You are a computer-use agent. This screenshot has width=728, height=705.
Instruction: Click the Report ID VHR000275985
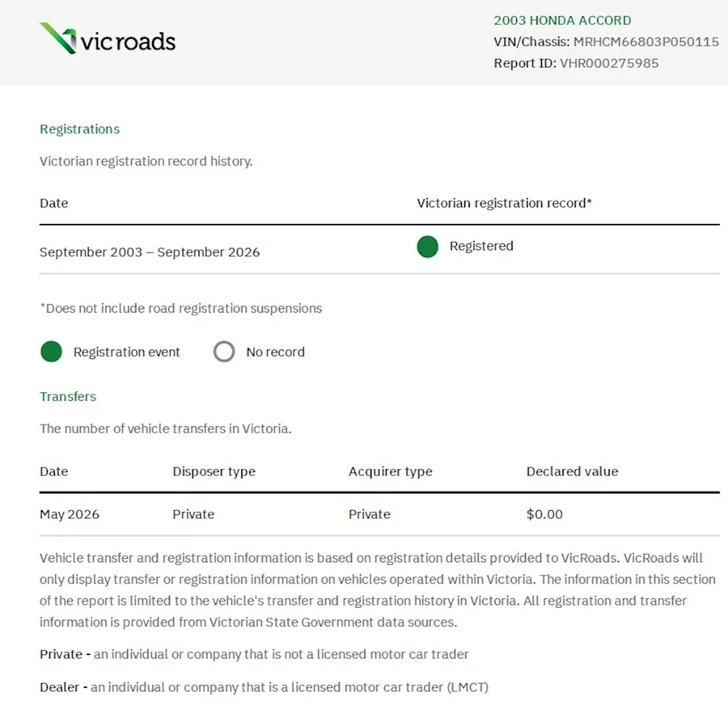coord(608,63)
